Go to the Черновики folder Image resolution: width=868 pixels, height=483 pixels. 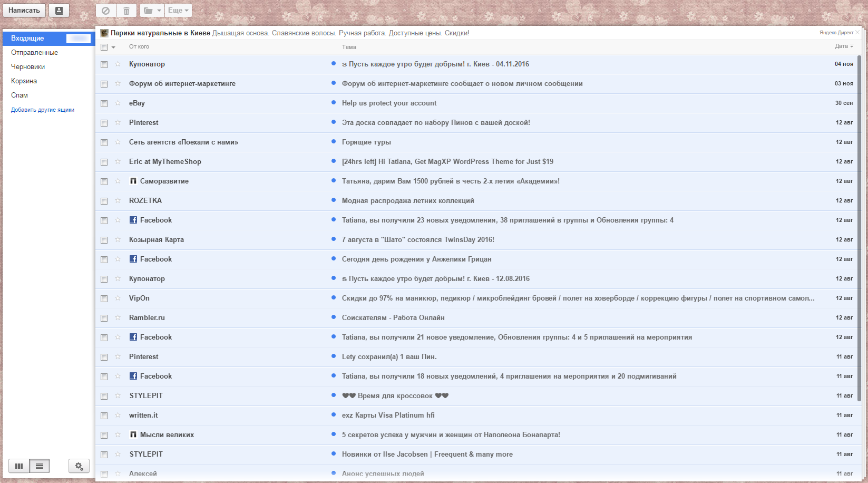pyautogui.click(x=28, y=67)
